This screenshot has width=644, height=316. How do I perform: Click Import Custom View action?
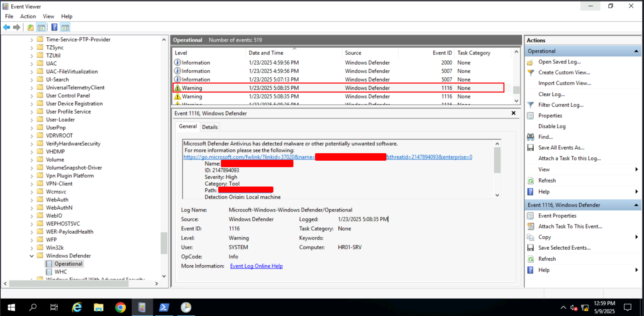(x=565, y=83)
